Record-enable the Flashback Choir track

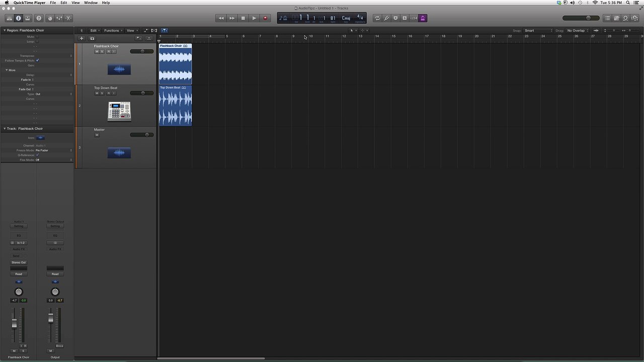(108, 52)
